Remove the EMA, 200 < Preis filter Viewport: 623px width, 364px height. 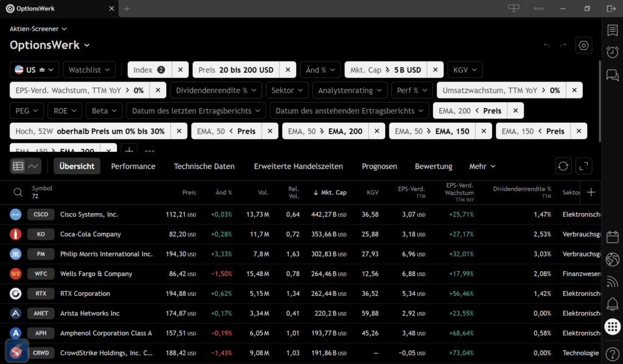[x=515, y=111]
